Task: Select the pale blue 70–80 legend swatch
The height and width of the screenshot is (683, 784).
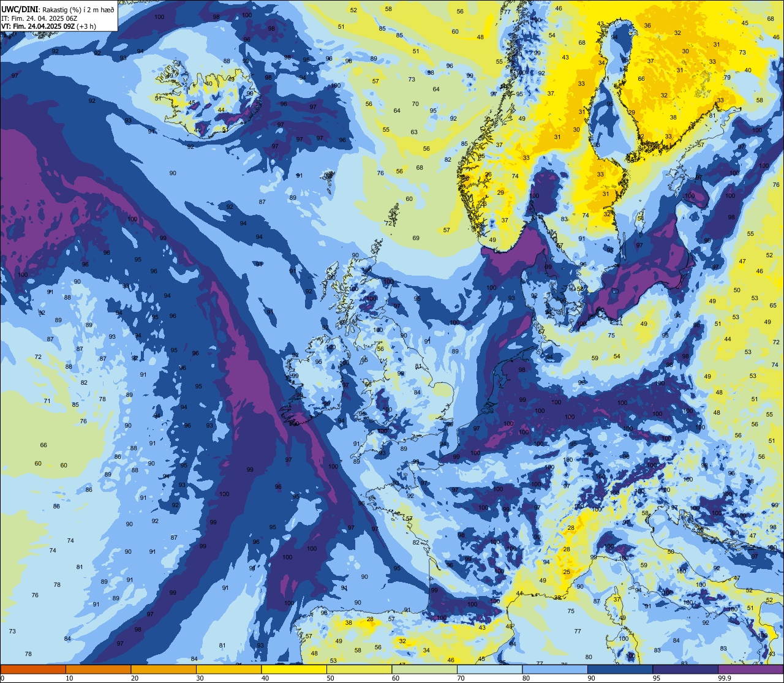Action: [x=489, y=669]
